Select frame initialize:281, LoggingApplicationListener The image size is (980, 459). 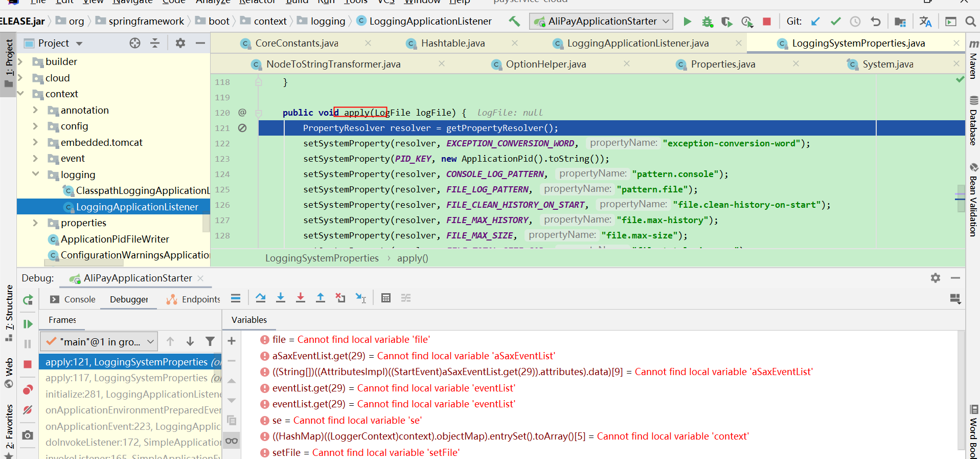tap(130, 394)
